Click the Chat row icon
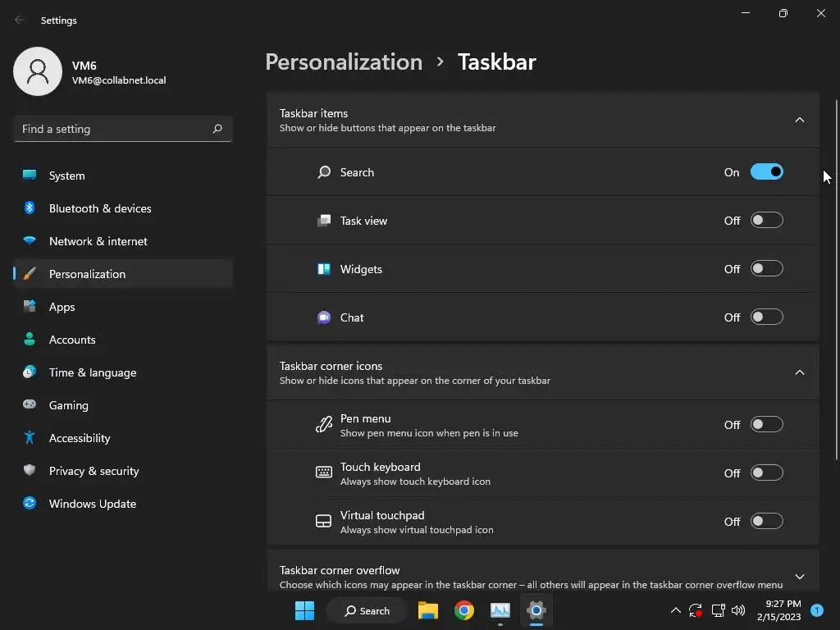840x630 pixels. 323,317
